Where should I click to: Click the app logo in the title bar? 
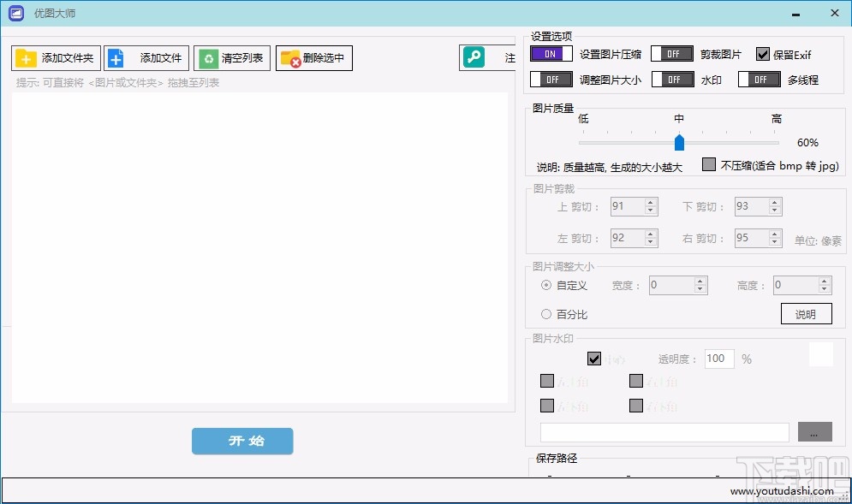[15, 12]
